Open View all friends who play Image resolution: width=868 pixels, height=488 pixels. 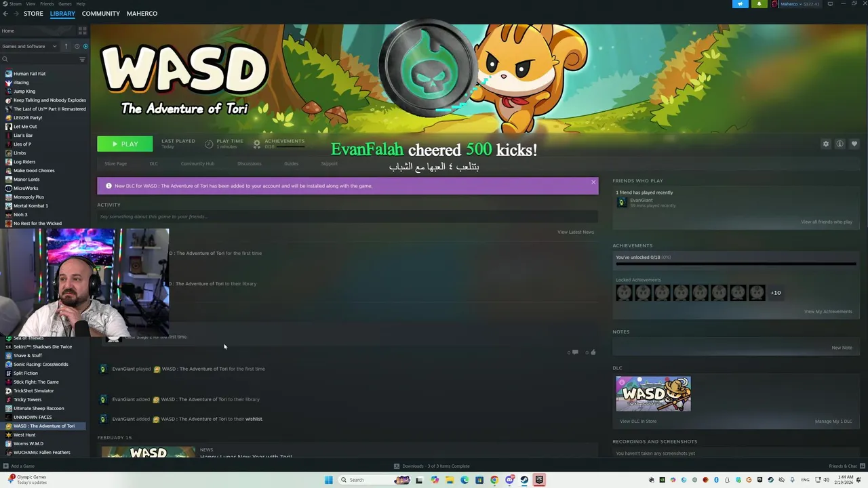826,222
